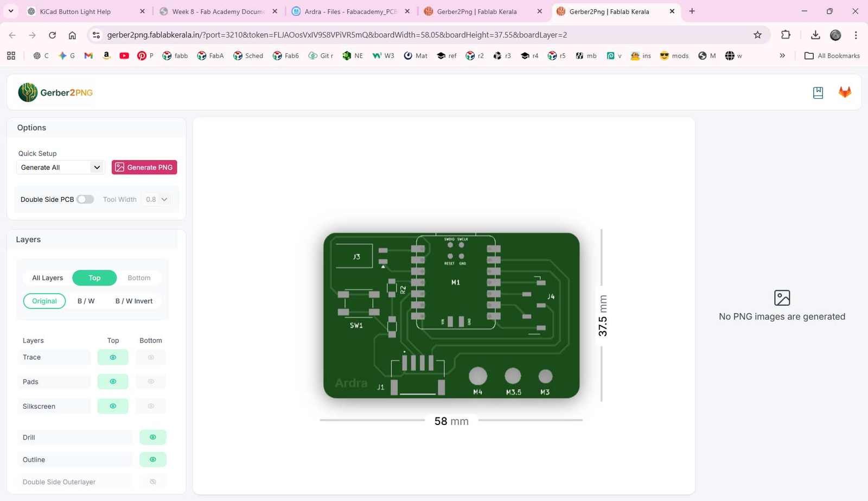This screenshot has width=868, height=501.
Task: Toggle Drill layer visibility
Action: coord(152,437)
